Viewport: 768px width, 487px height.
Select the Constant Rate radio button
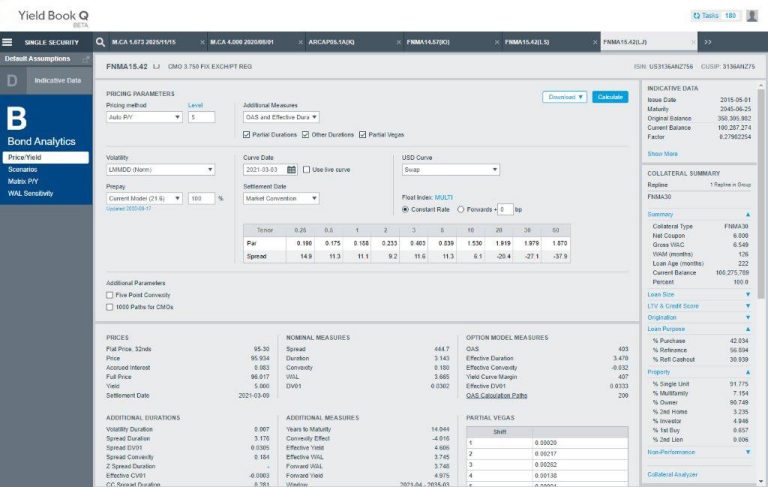(405, 209)
